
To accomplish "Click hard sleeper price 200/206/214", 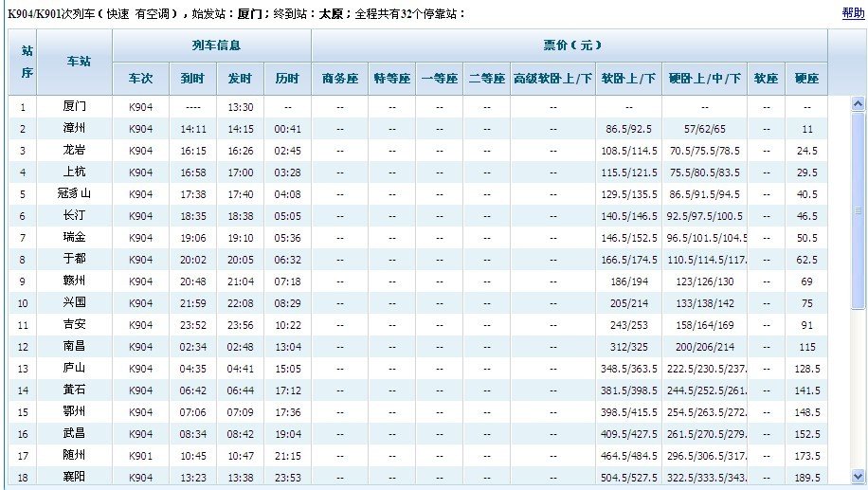I will click(705, 347).
